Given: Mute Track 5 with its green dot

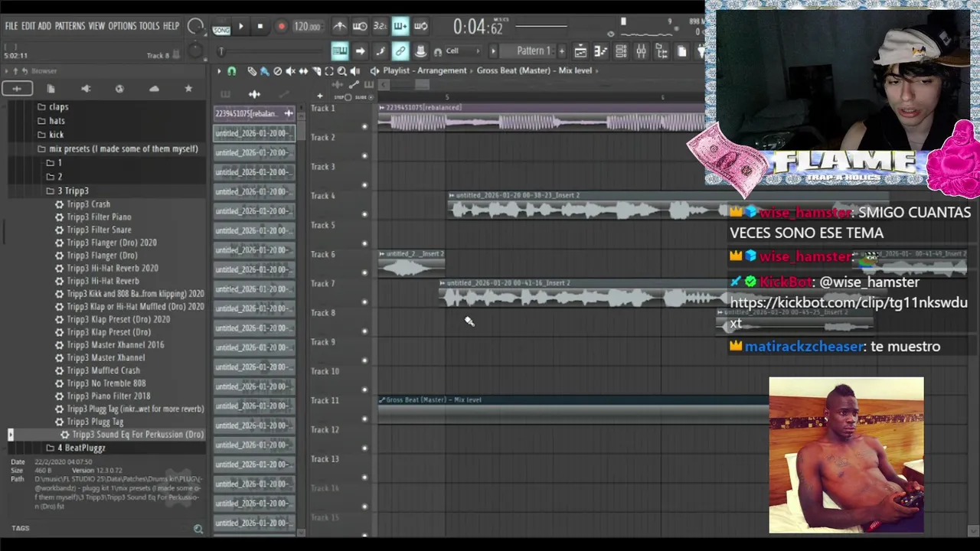Looking at the screenshot, I should tap(364, 243).
